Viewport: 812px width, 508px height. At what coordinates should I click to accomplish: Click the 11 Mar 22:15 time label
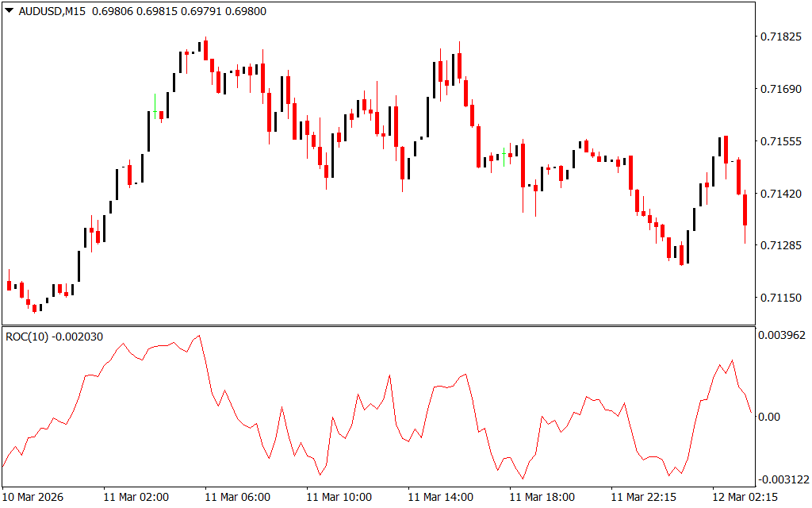pos(643,497)
